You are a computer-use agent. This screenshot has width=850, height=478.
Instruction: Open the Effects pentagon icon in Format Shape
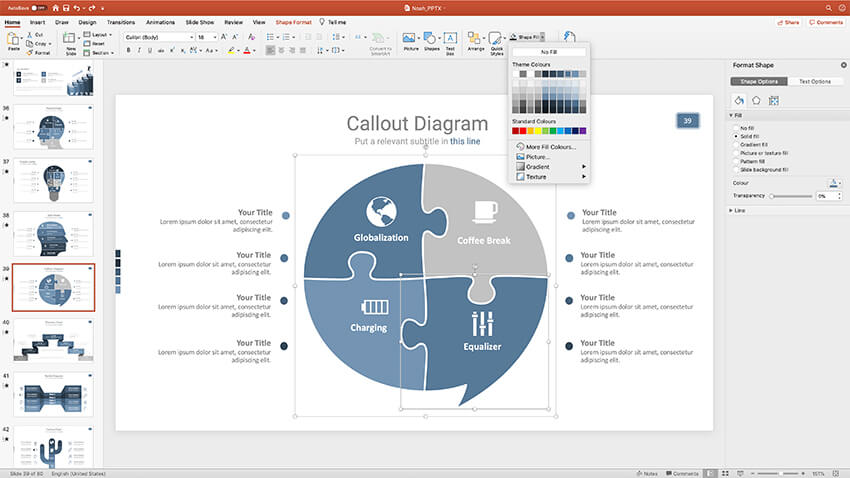(x=756, y=100)
